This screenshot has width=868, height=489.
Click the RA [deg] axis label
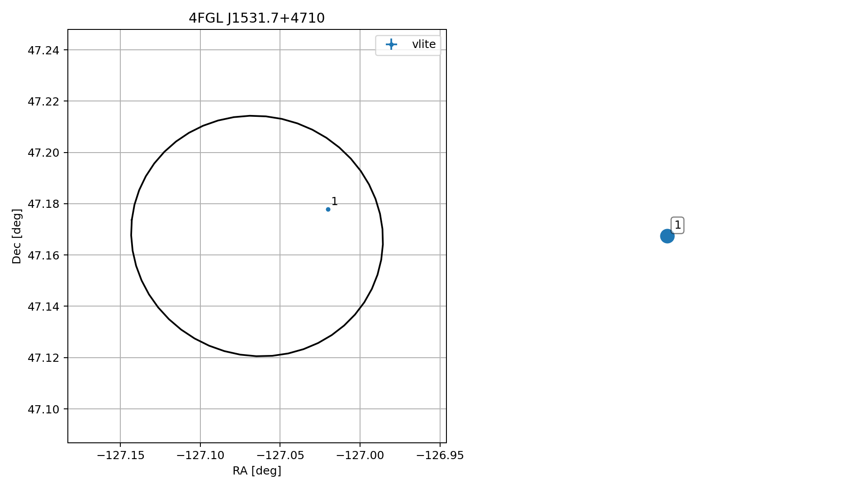257,471
